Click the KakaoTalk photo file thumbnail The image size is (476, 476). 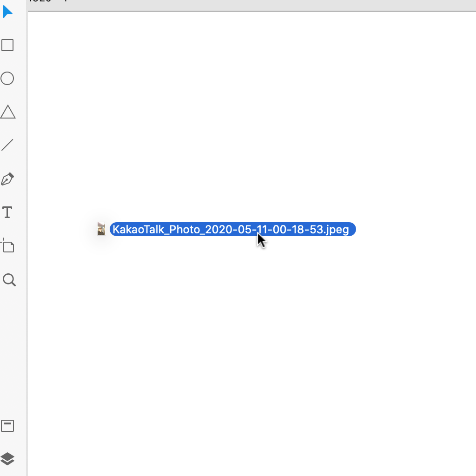pos(101,229)
